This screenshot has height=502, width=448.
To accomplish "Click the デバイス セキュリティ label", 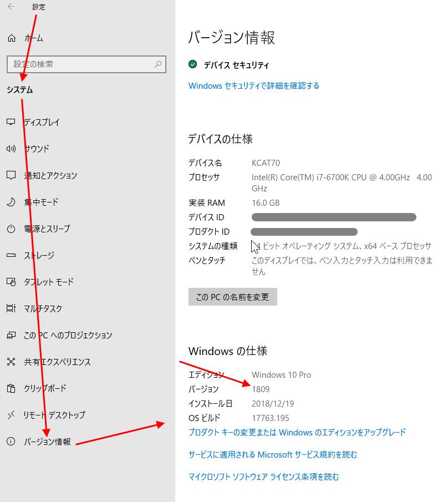I will (x=237, y=65).
